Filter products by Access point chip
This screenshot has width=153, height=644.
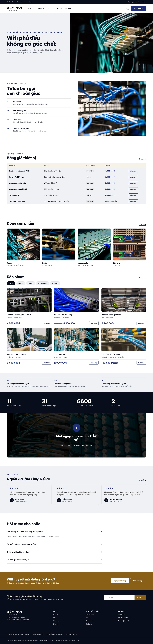tap(42, 283)
